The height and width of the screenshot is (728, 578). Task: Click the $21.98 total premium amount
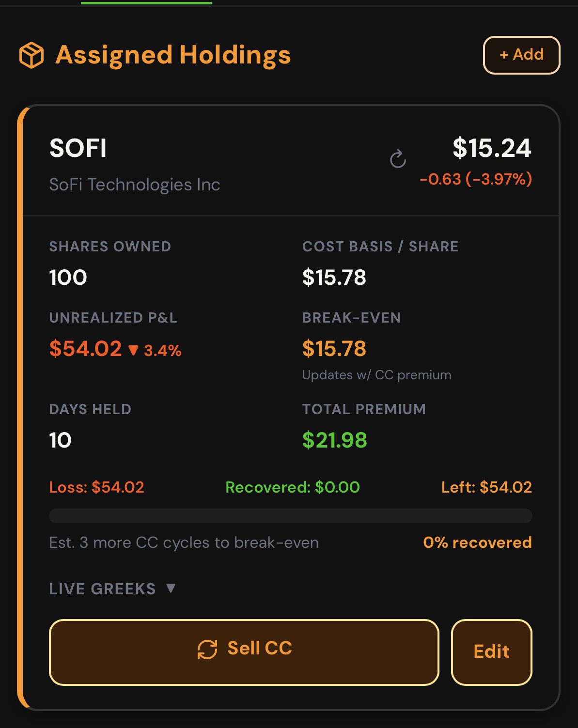click(334, 440)
